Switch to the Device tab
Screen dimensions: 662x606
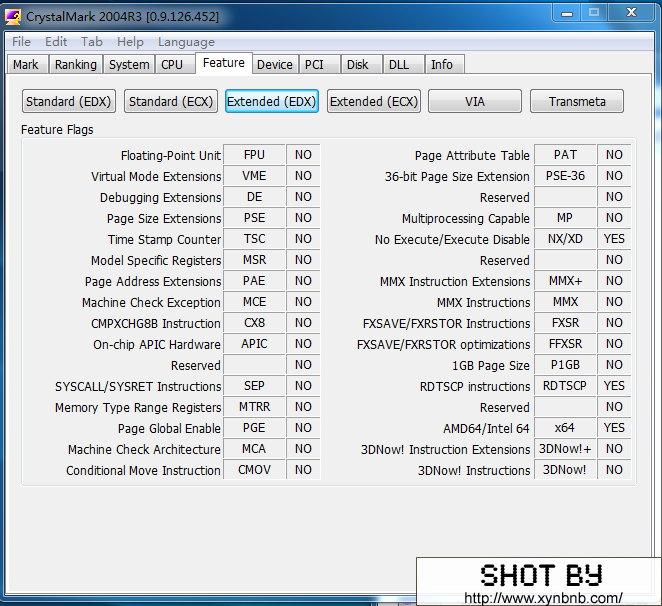pos(275,65)
